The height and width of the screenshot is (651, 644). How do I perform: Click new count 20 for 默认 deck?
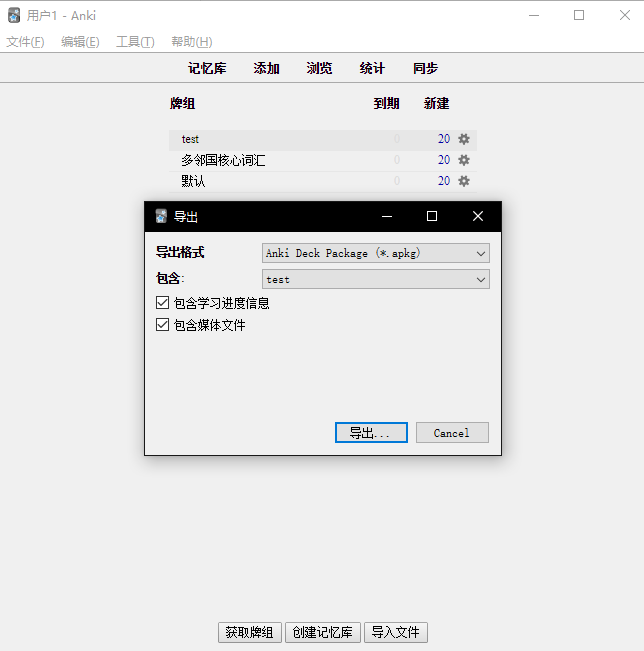point(444,181)
